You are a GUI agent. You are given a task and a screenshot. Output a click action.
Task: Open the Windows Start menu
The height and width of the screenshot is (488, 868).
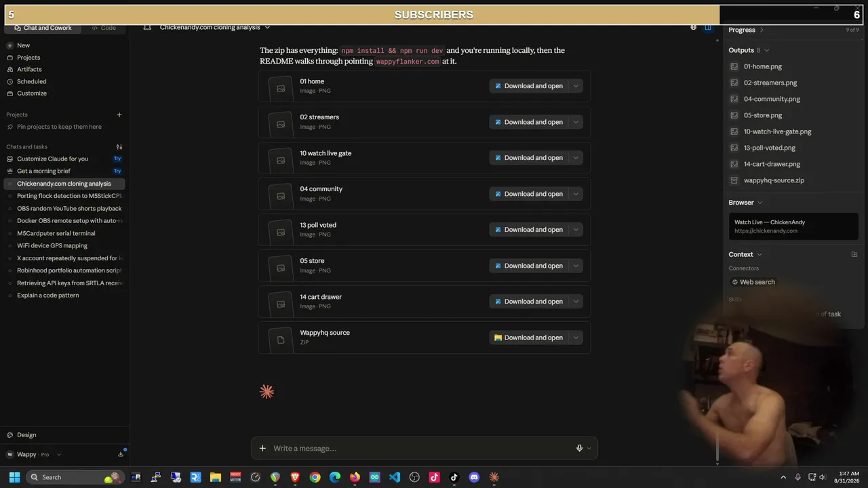[14, 477]
